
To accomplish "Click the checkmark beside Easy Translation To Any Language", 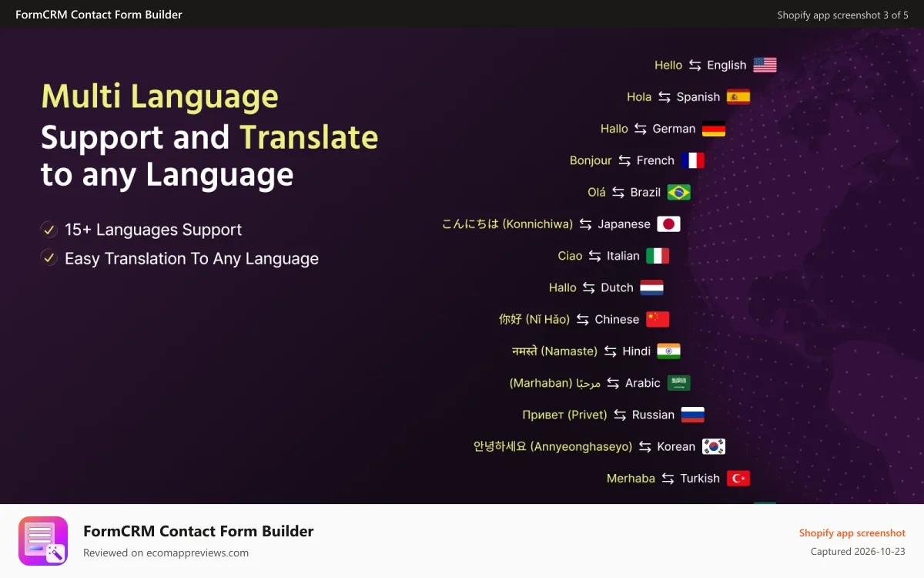I will click(x=49, y=258).
